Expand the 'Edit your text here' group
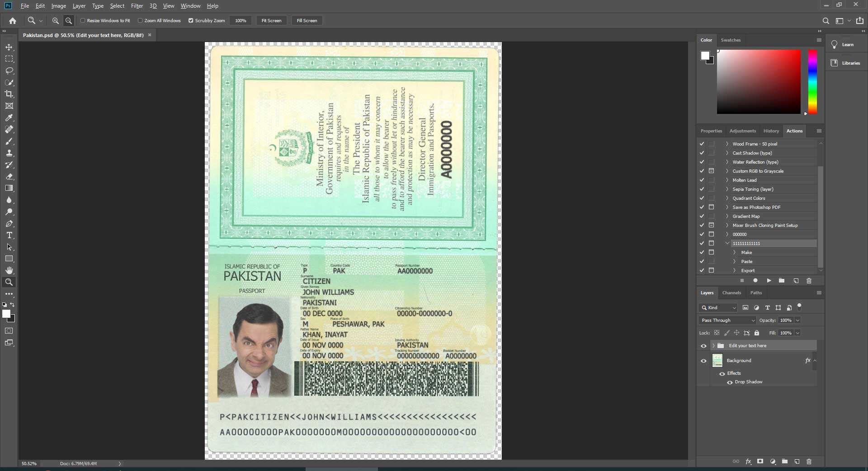The width and height of the screenshot is (868, 471). coord(713,346)
